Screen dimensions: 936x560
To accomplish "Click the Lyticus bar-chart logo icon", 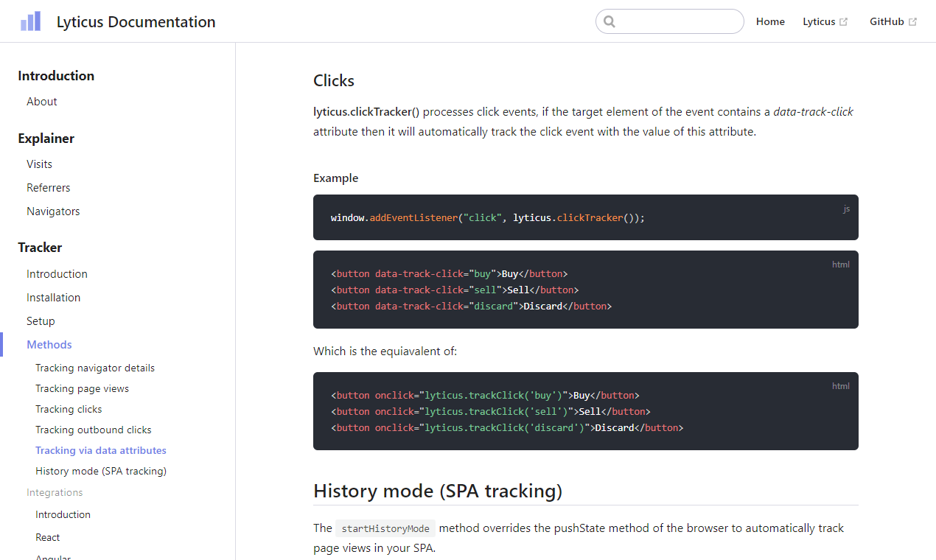I will [x=31, y=21].
